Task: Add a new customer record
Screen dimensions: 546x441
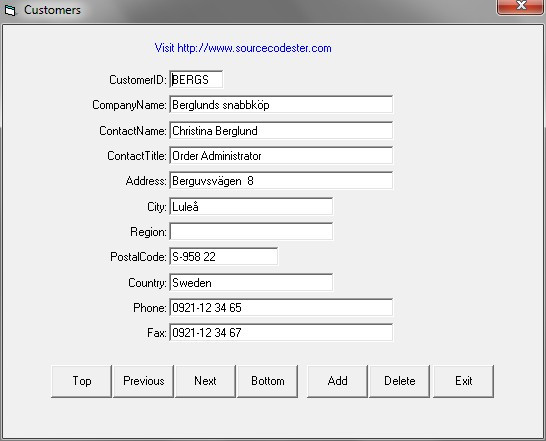Action: pos(337,381)
